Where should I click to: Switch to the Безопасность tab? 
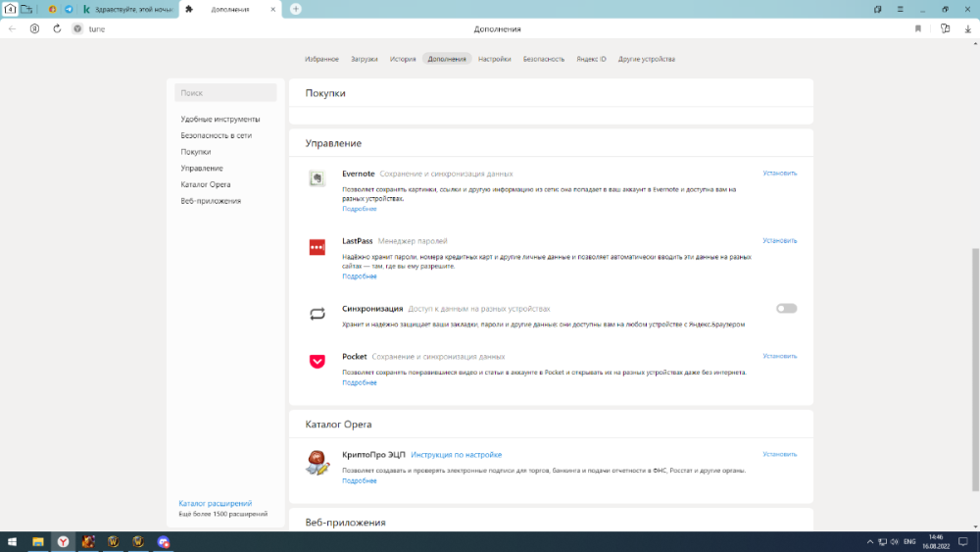pos(544,59)
